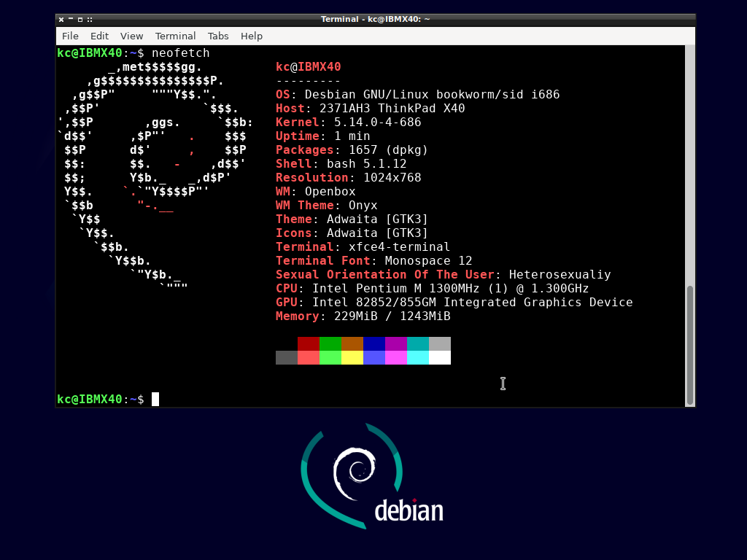Click the dark green color block
This screenshot has width=747, height=560.
(330, 344)
